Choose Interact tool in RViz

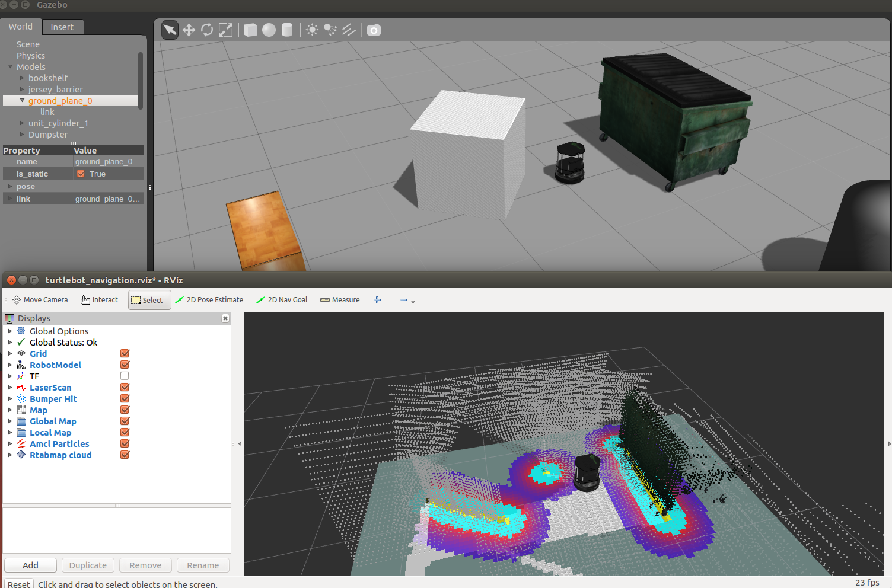[x=99, y=300]
